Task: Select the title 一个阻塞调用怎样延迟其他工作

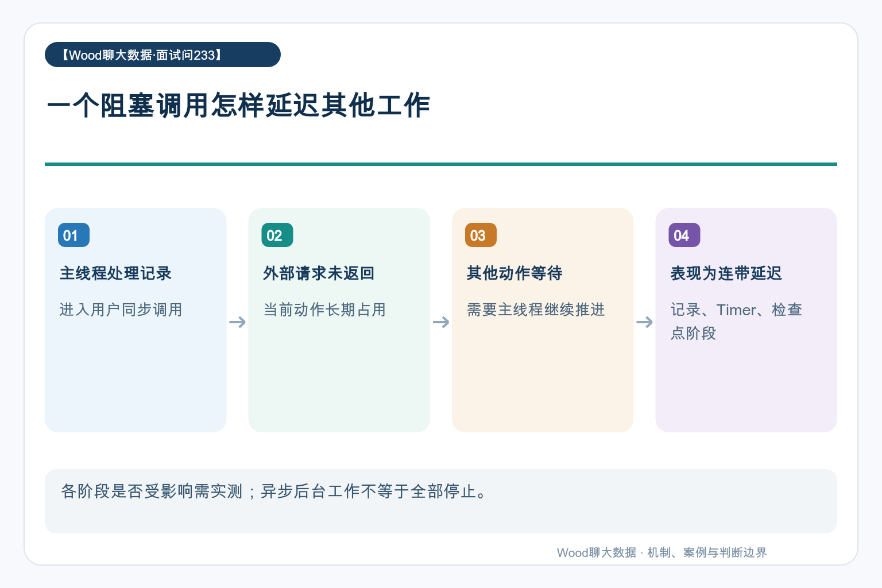Action: point(238,105)
